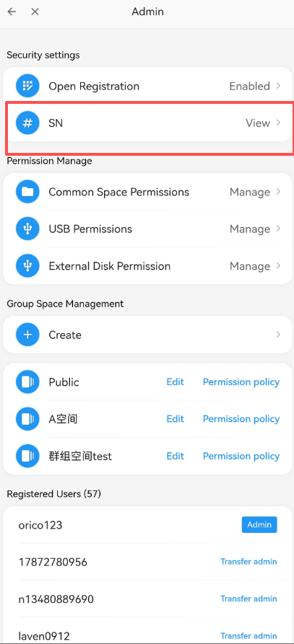This screenshot has width=294, height=644.
Task: Tap the SN hash icon
Action: 27,123
